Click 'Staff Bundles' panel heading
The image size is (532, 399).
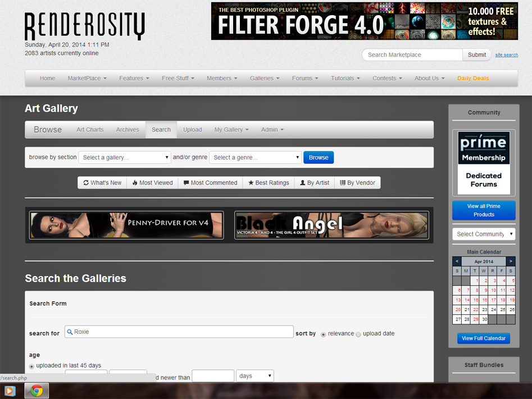484,365
